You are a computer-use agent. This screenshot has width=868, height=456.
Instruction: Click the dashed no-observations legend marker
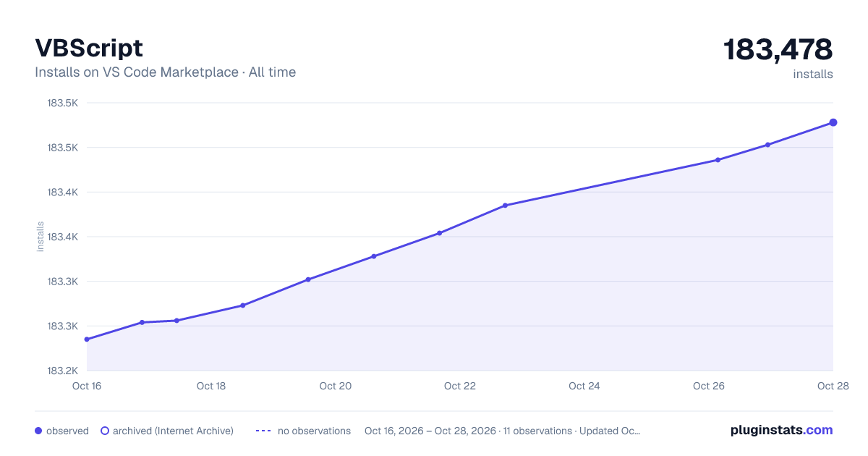[x=263, y=431]
